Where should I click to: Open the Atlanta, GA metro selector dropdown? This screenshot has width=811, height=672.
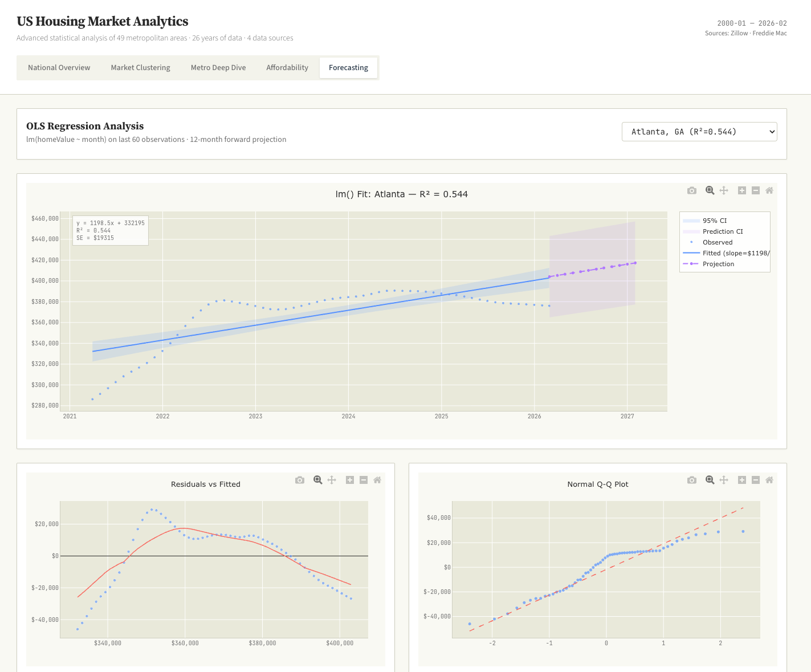coord(699,132)
